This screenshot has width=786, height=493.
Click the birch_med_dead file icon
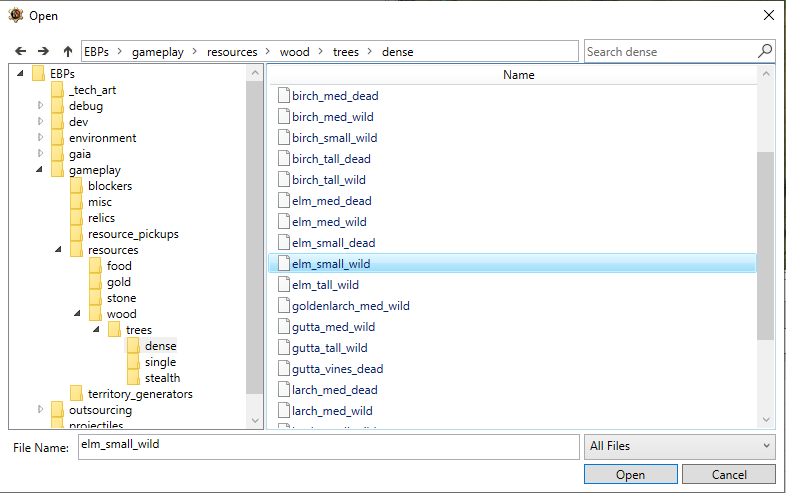coord(284,95)
